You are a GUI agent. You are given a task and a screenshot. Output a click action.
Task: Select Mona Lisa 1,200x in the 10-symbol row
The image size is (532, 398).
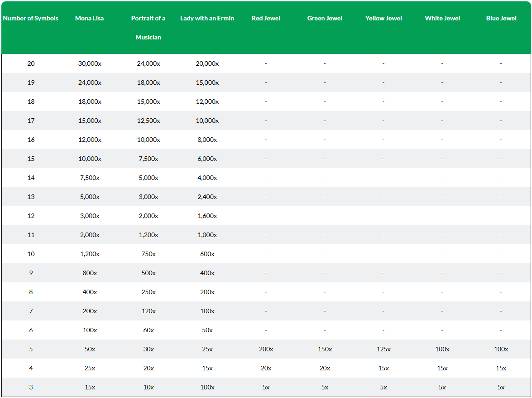pyautogui.click(x=90, y=254)
